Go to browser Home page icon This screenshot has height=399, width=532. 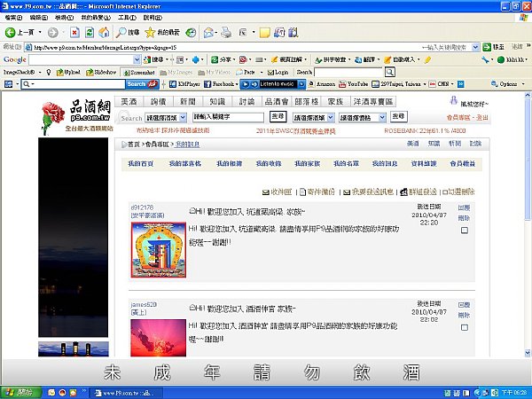coord(104,33)
